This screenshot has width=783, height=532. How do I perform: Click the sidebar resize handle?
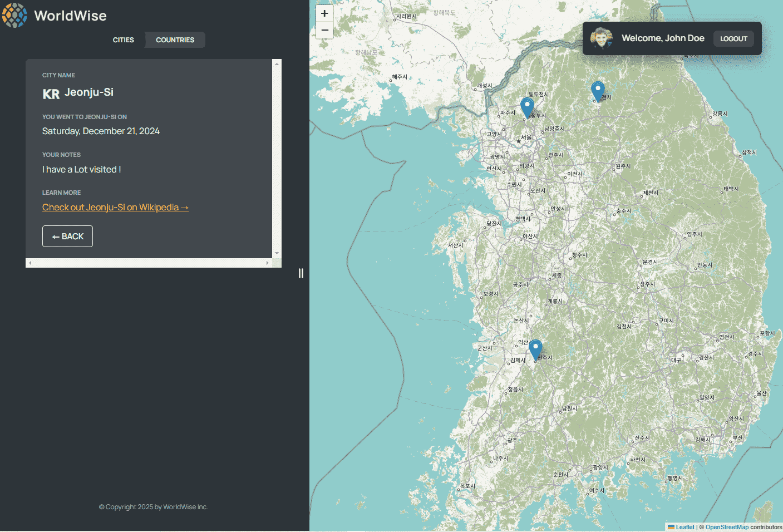pos(301,273)
